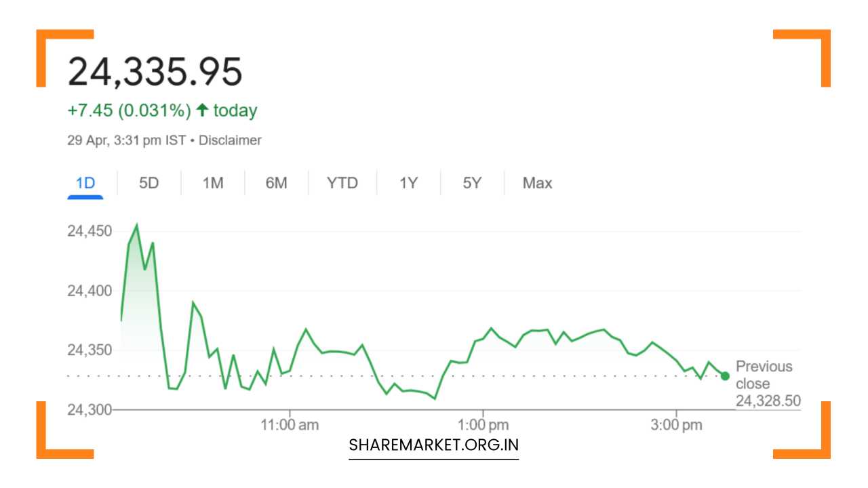Choose the Max time range
The image size is (868, 488).
[x=537, y=183]
